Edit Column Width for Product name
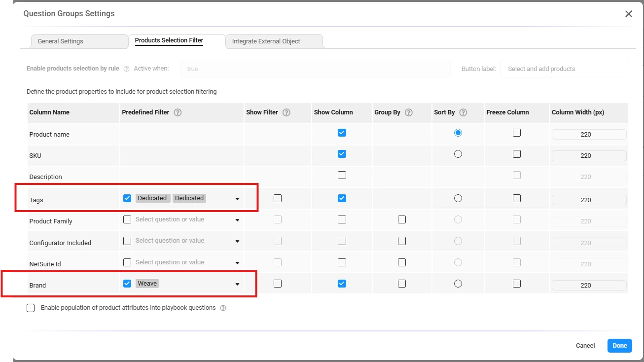This screenshot has width=644, height=362. pos(589,134)
